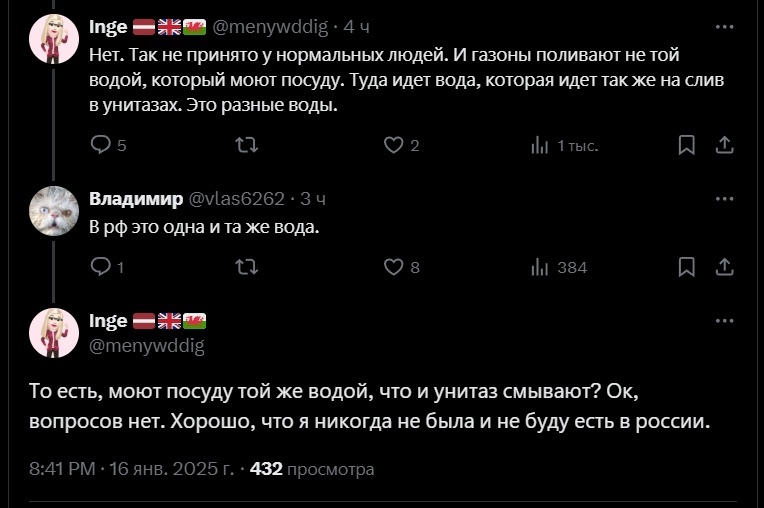
Task: Open more options for Inge's first tweet
Action: coord(725,26)
